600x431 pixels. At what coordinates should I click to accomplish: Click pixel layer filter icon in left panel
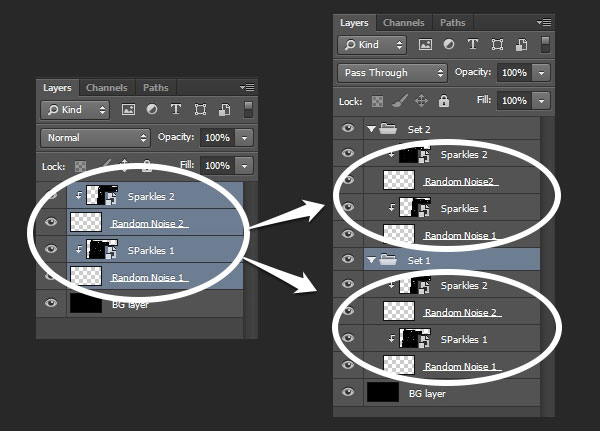coord(128,110)
